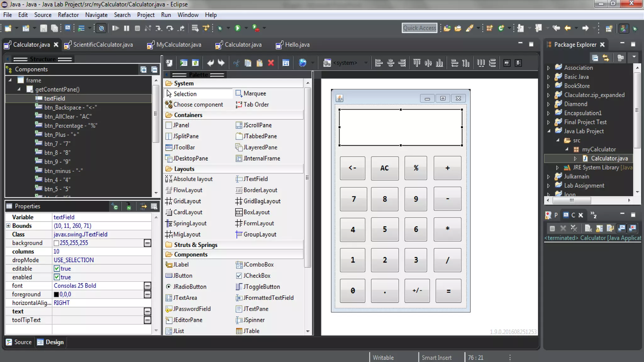Expand the BookStore project
The width and height of the screenshot is (644, 362).
coord(548,86)
